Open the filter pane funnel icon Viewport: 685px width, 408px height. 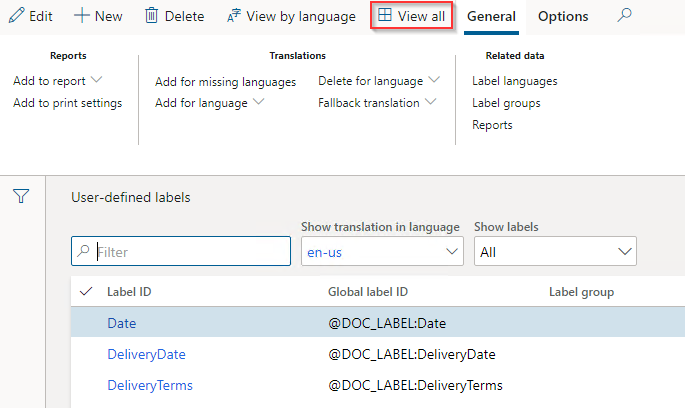click(21, 196)
